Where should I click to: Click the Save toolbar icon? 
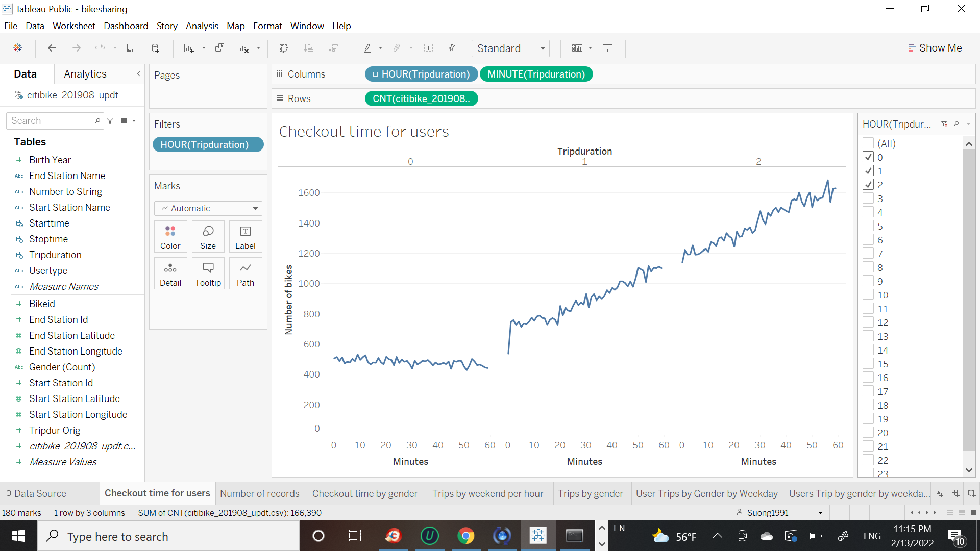(131, 48)
